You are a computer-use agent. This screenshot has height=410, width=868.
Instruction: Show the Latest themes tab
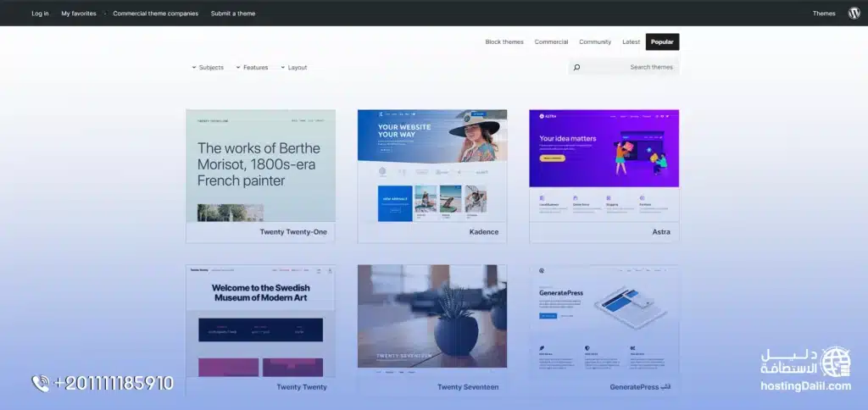pos(631,42)
